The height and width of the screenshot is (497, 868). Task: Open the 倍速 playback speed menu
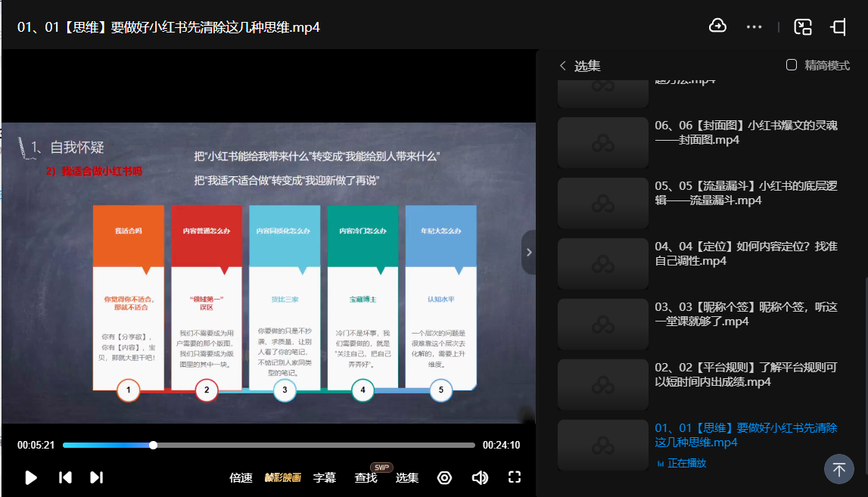point(241,477)
